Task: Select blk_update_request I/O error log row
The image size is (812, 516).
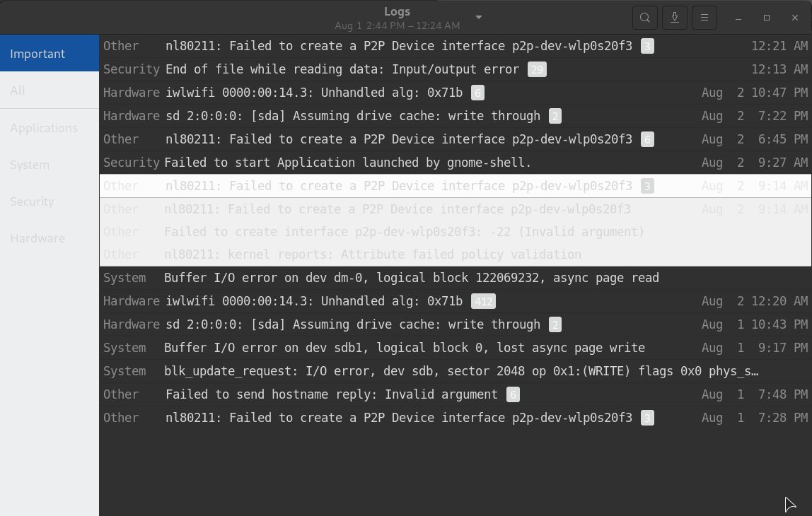Action: click(456, 371)
